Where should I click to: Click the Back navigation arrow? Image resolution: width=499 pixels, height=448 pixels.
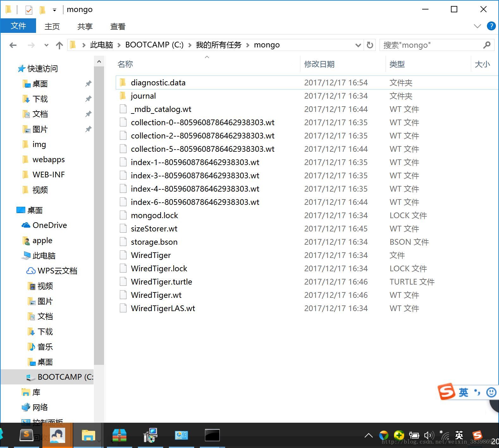click(13, 45)
